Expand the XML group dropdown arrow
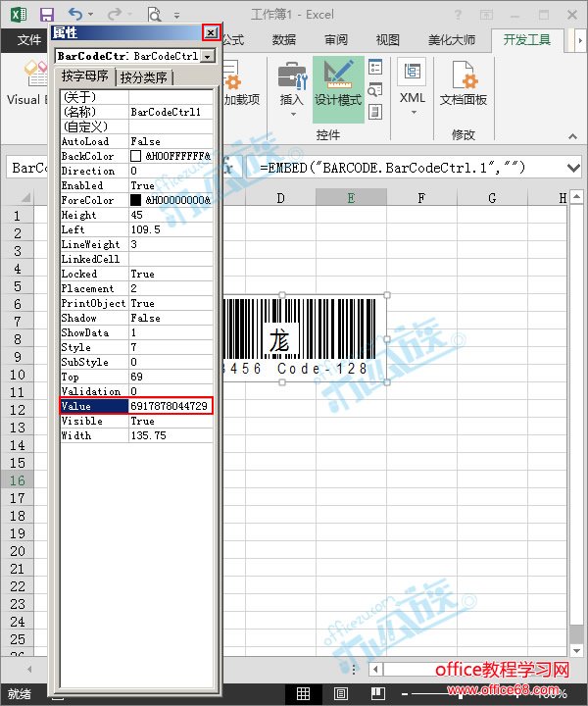 pyautogui.click(x=413, y=113)
